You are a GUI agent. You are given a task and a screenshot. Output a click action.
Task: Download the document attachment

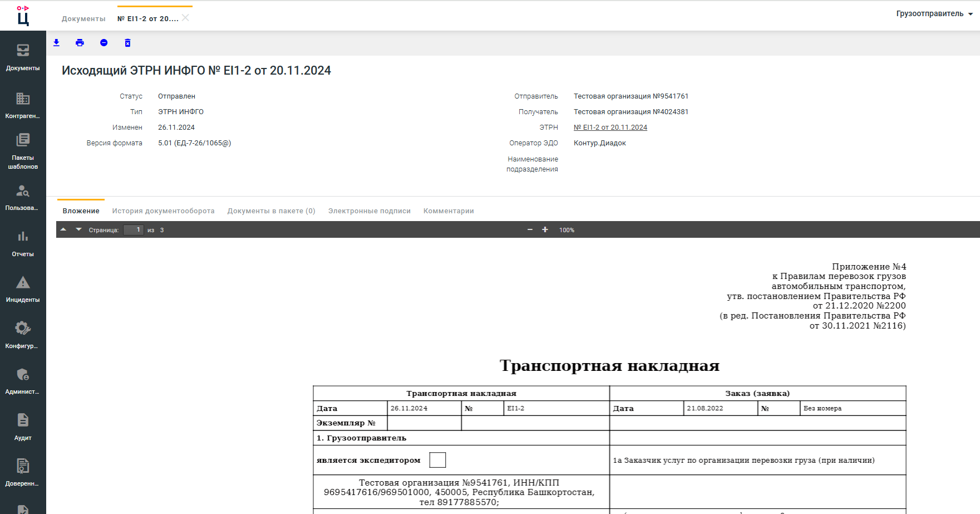[56, 42]
